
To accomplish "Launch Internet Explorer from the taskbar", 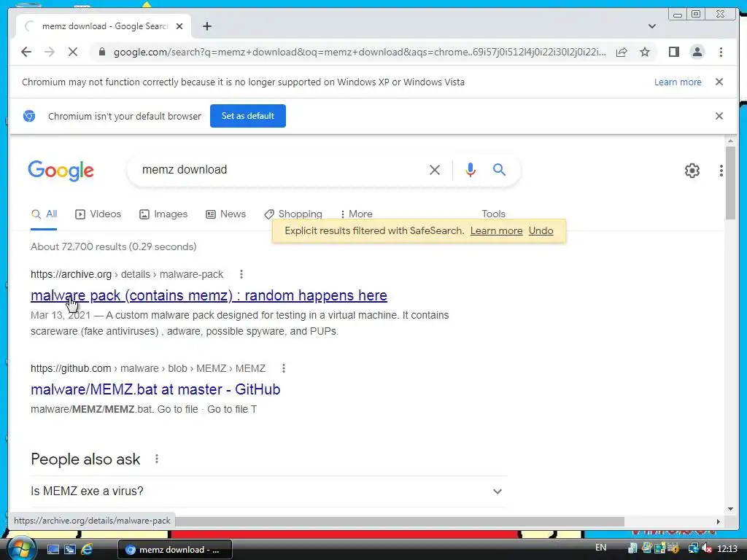I will point(87,550).
